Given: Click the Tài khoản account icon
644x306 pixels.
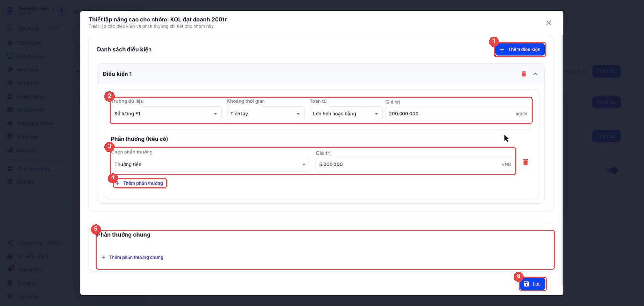Looking at the screenshot, I should (x=10, y=296).
